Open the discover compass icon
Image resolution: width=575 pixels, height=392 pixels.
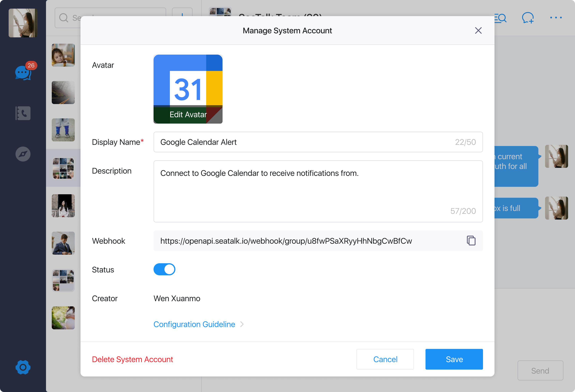tap(23, 154)
